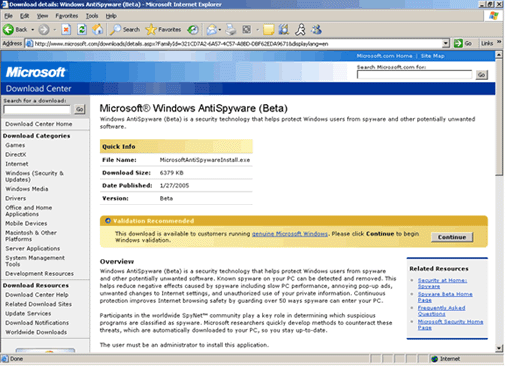Click the Microsoft logo in header
Screen dimensions: 505x366
36,72
